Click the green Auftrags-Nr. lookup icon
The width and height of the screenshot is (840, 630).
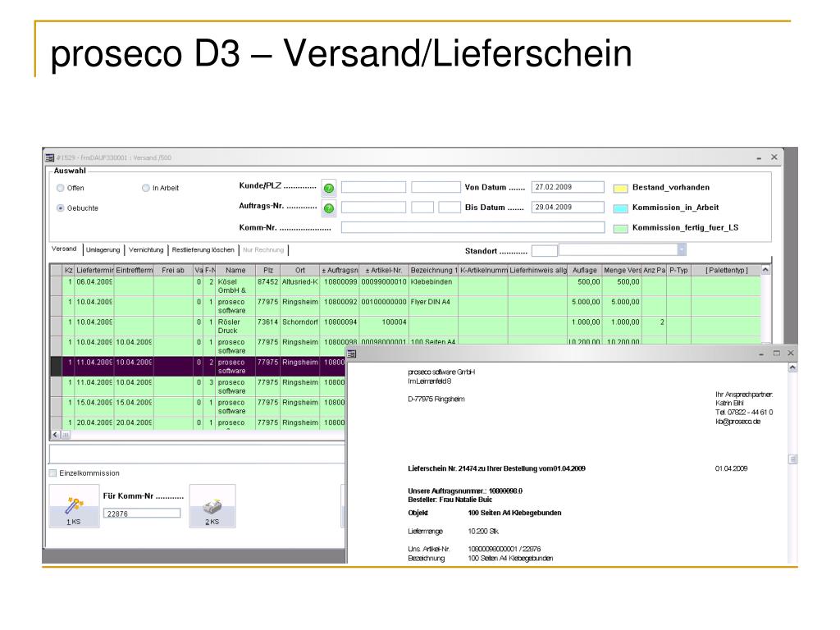click(x=329, y=208)
